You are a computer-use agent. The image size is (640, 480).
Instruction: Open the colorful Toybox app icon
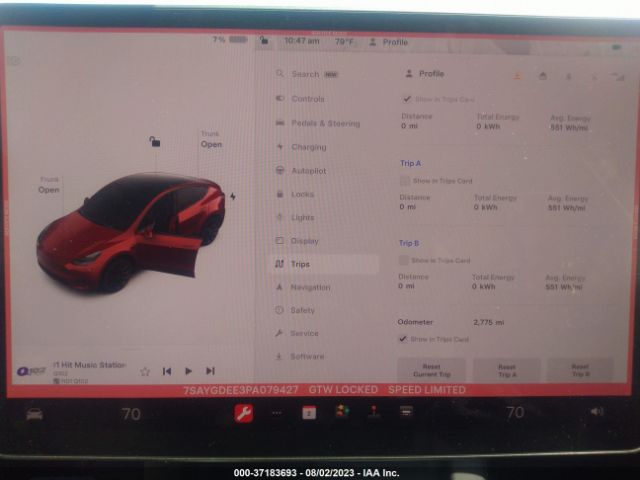pyautogui.click(x=342, y=411)
